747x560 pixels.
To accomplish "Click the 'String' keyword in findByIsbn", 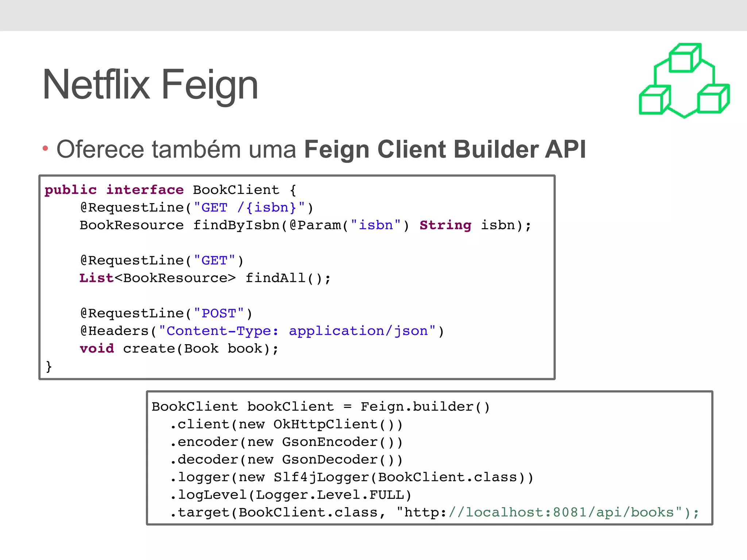I will point(445,225).
